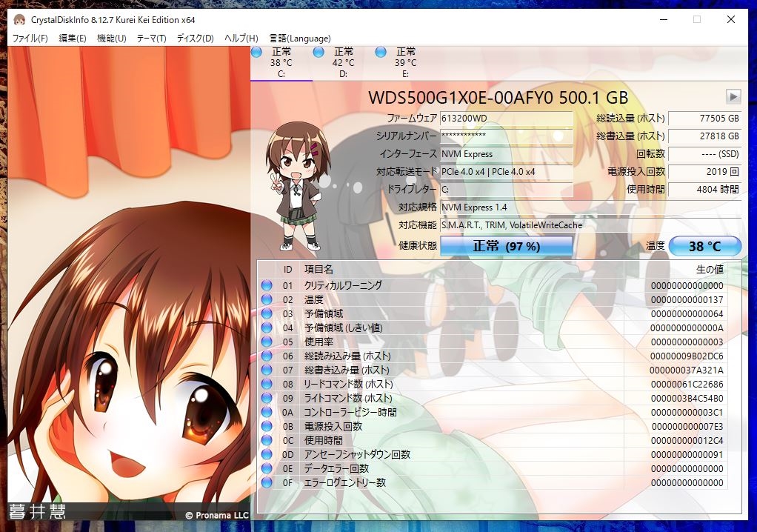Screen dimensions: 757x532
Task: Click the firmware field 613200WD
Action: pos(507,119)
